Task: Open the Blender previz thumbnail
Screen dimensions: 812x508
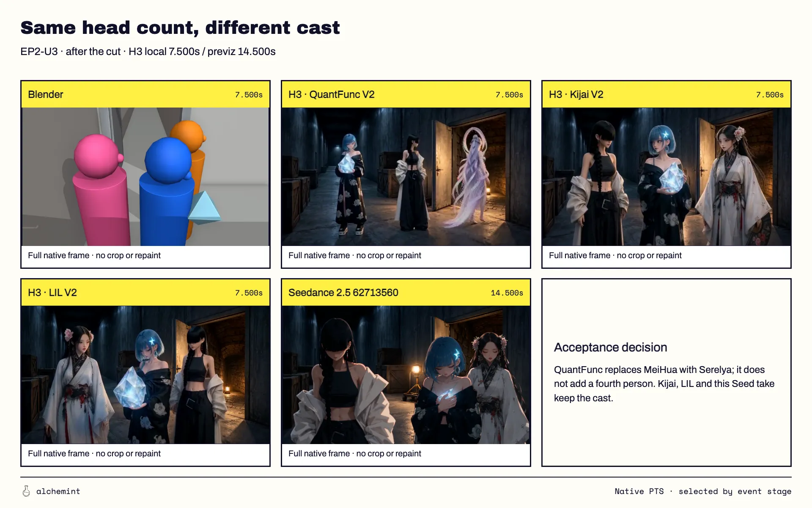Action: click(x=145, y=177)
